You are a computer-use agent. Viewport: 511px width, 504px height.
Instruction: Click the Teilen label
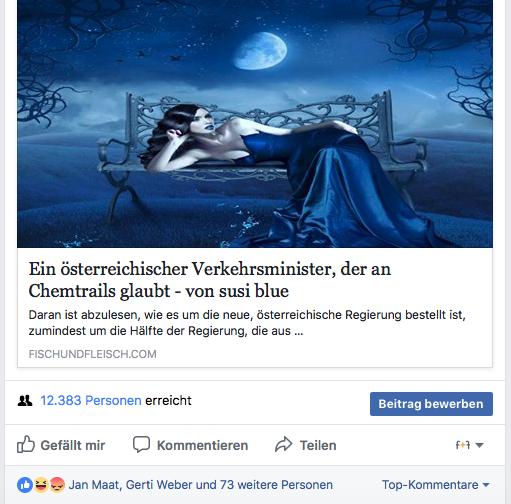[318, 445]
